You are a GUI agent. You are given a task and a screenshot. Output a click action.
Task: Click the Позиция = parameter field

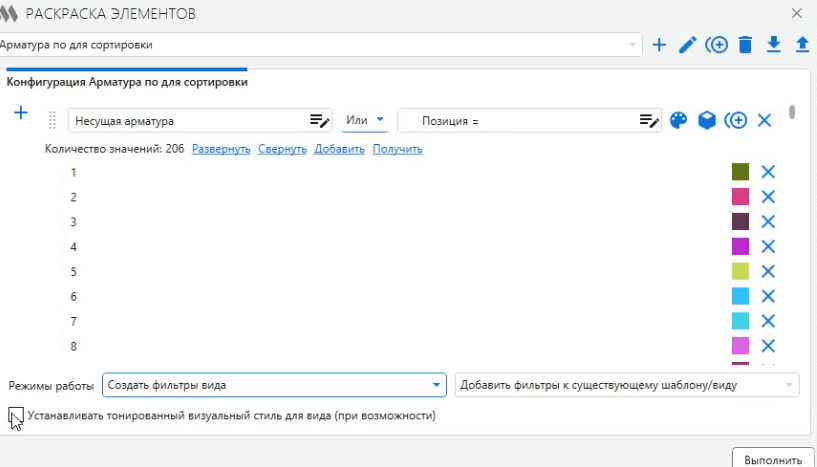pos(529,121)
